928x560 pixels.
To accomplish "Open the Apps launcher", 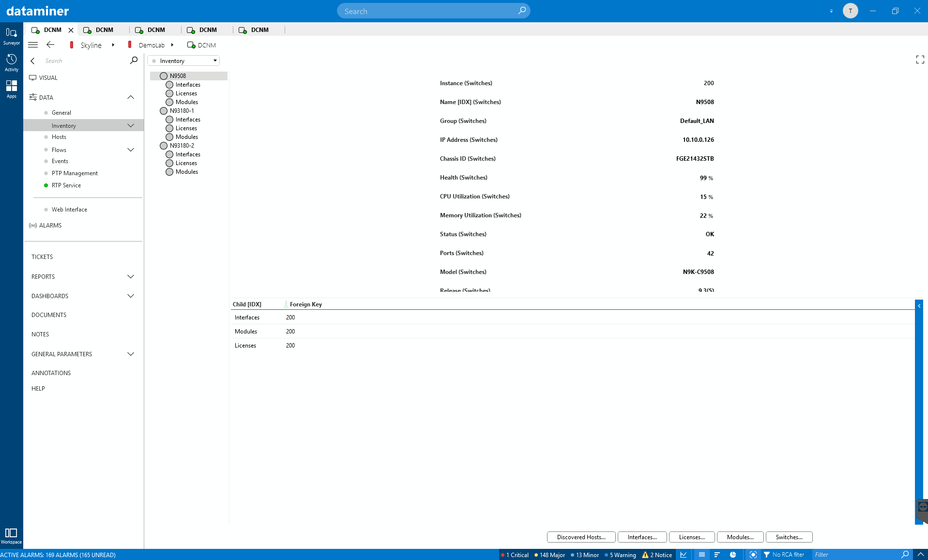I will coord(11,89).
